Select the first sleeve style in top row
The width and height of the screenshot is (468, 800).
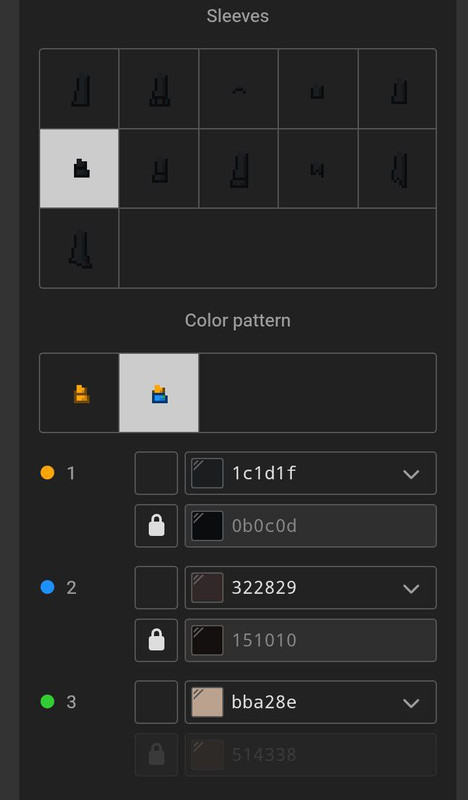pos(79,89)
